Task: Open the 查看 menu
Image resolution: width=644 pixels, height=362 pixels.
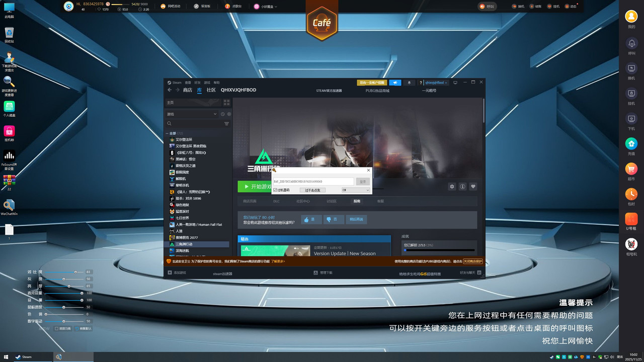Action: (x=188, y=82)
